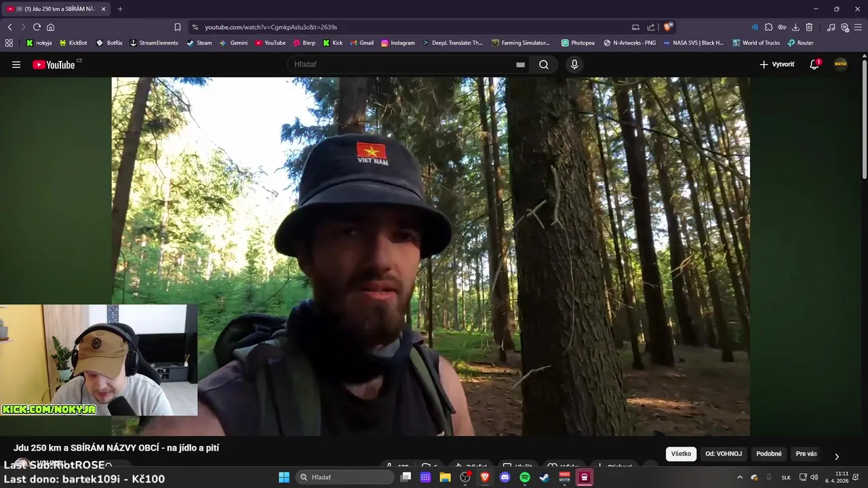Select the Pre vás filter chip
This screenshot has height=488, width=868.
806,454
